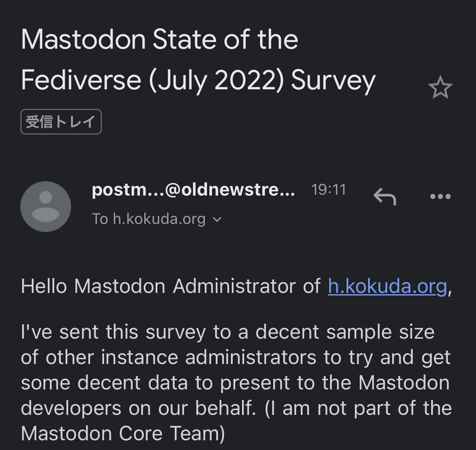This screenshot has height=450, width=476.
Task: Open the three-dot more options menu
Action: click(440, 196)
